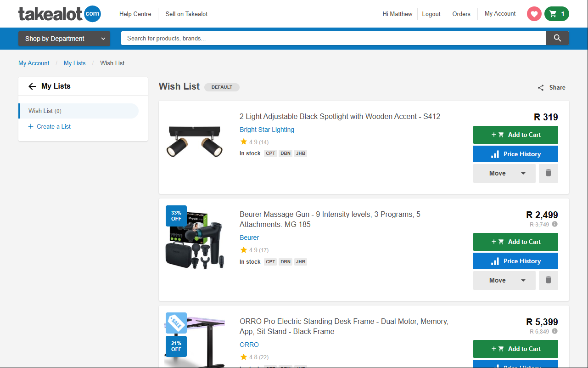Open the wishlist heart icon in header
The height and width of the screenshot is (368, 588).
pyautogui.click(x=534, y=14)
